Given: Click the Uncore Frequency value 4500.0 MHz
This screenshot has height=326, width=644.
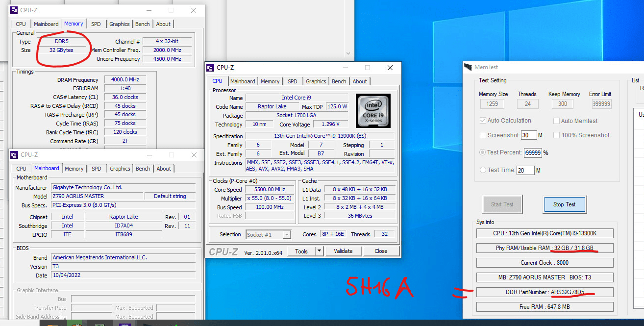Looking at the screenshot, I should [167, 59].
